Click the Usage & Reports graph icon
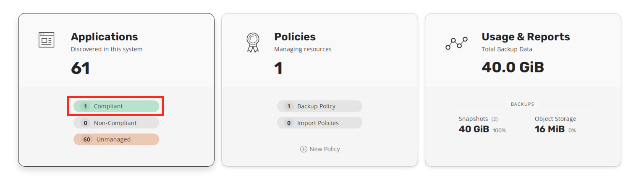Screen dimensions: 644x178 click(456, 43)
